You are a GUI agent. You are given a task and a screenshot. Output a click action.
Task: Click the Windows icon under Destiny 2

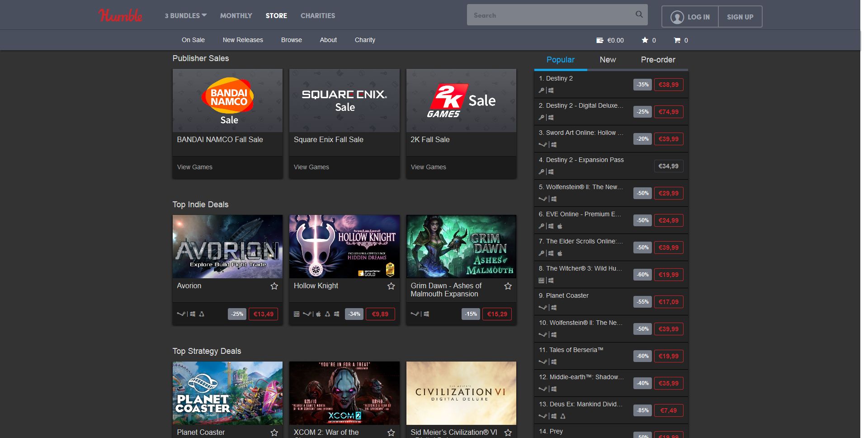551,90
